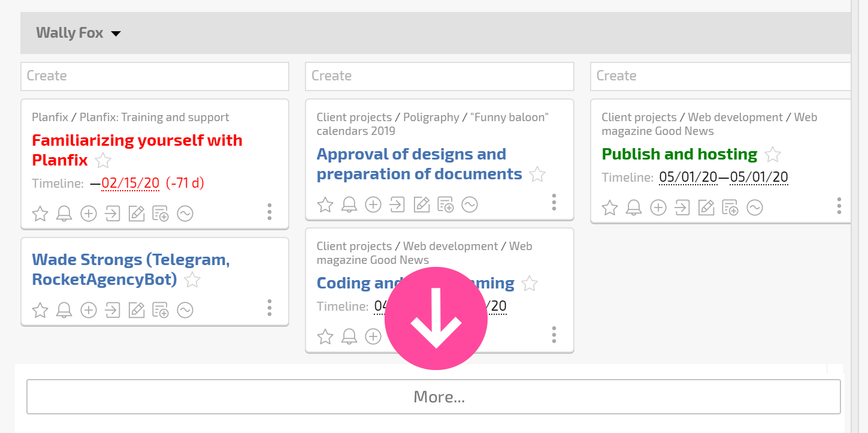
Task: Click the pencil edit icon on Approval of designs card
Action: coord(422,205)
